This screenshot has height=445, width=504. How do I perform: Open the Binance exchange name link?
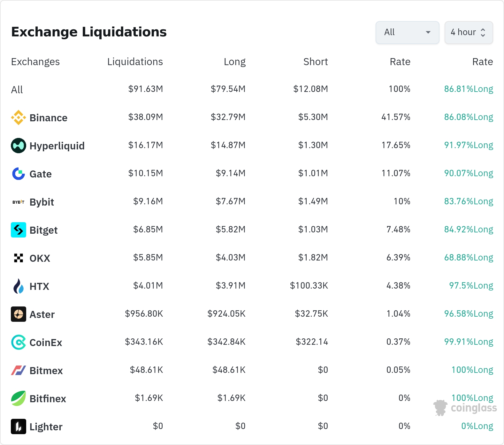48,118
